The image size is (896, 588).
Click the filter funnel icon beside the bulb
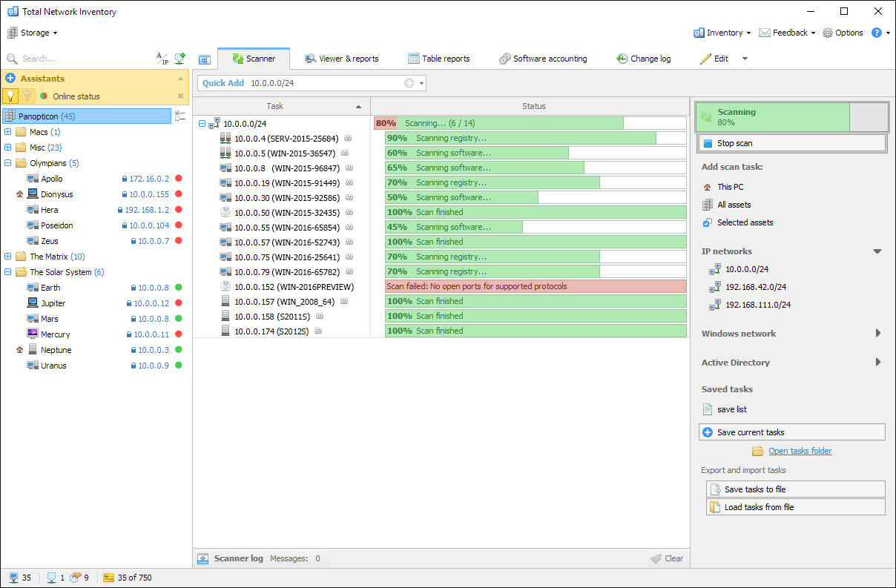[28, 95]
